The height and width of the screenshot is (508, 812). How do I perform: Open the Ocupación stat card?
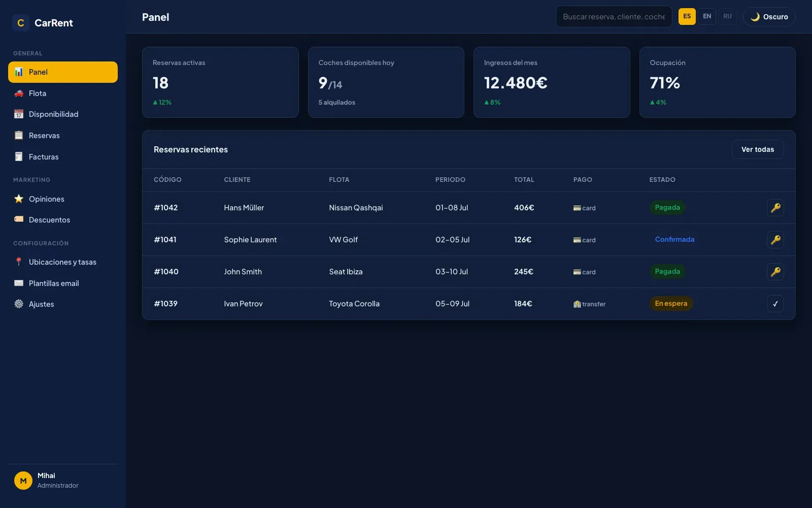[x=718, y=82]
